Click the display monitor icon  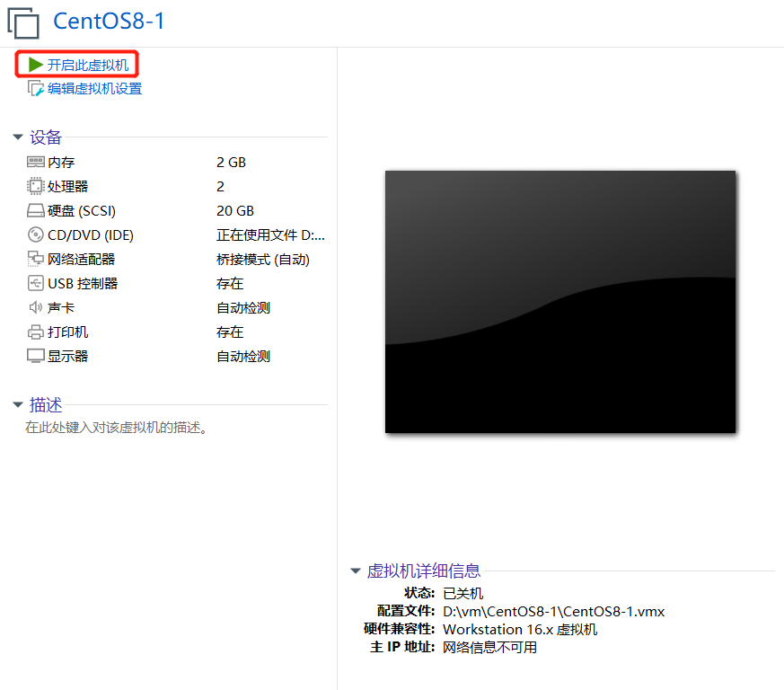pos(36,356)
